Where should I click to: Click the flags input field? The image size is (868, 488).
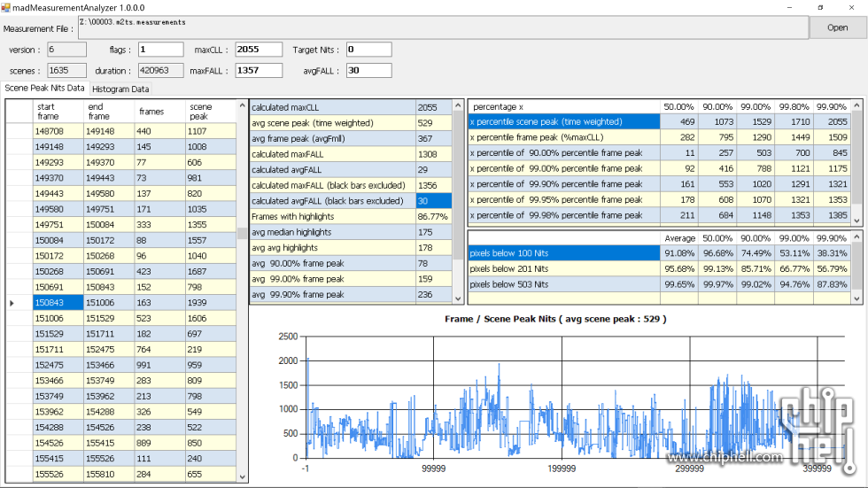(160, 50)
